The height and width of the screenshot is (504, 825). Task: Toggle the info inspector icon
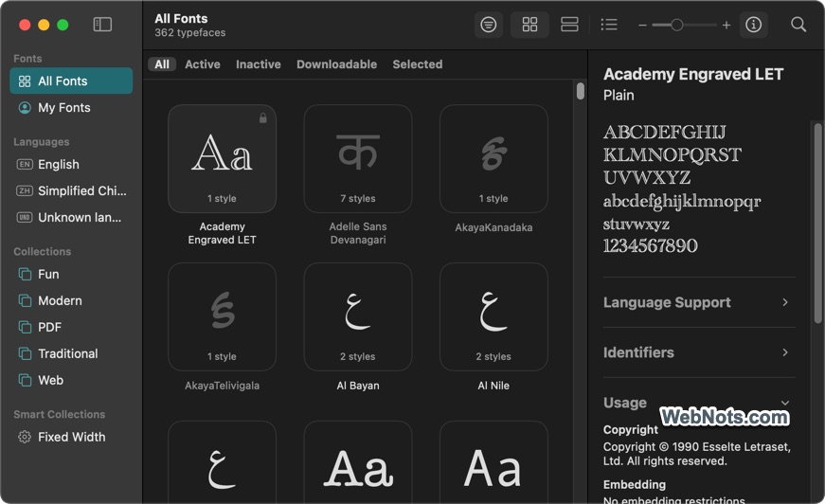pos(753,25)
